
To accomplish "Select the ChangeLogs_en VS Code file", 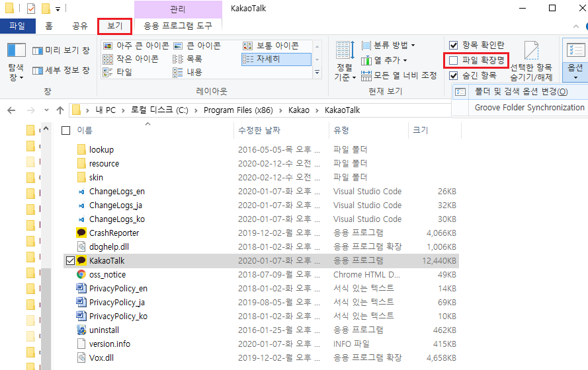I will click(x=116, y=192).
